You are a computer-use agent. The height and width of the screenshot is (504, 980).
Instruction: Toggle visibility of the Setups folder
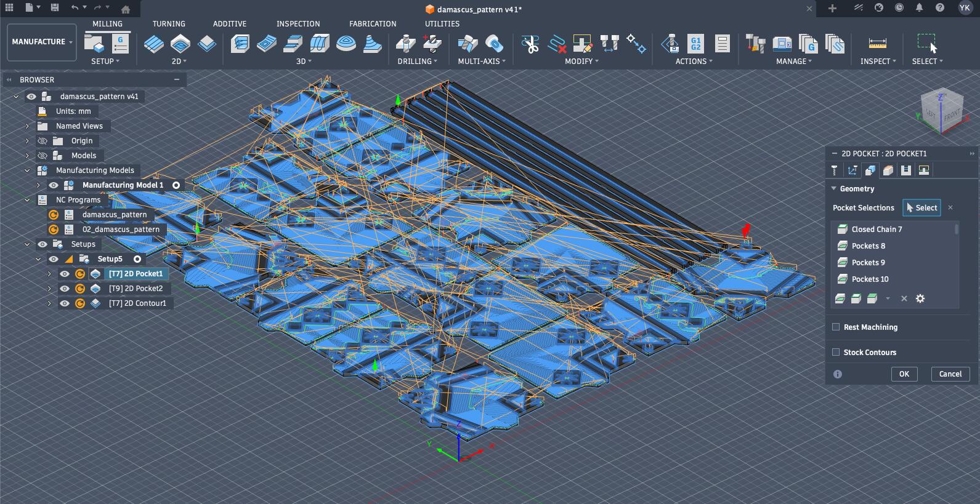(43, 244)
